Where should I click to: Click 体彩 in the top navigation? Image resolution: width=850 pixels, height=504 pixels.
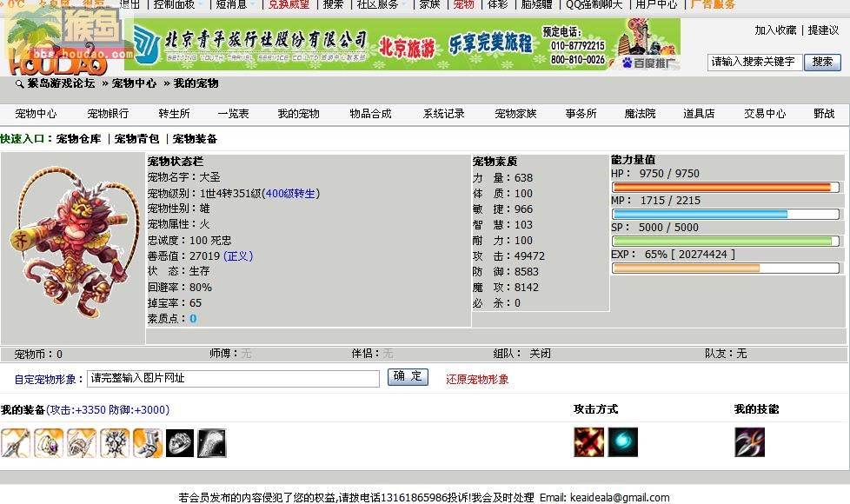pyautogui.click(x=498, y=4)
